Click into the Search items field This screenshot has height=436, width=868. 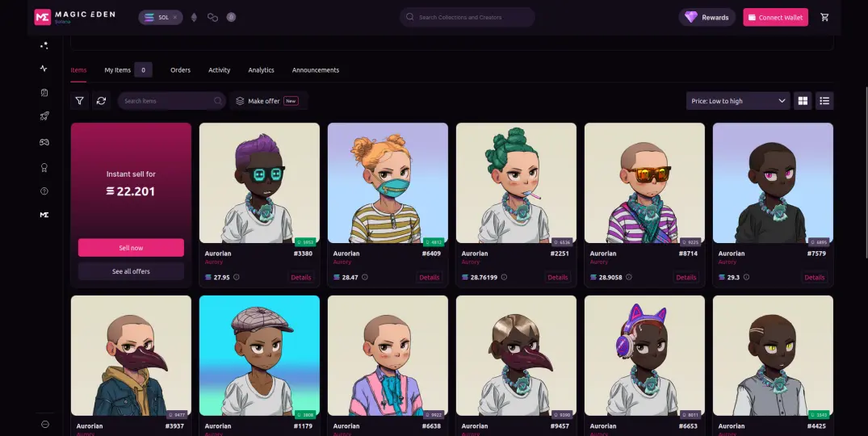click(172, 101)
